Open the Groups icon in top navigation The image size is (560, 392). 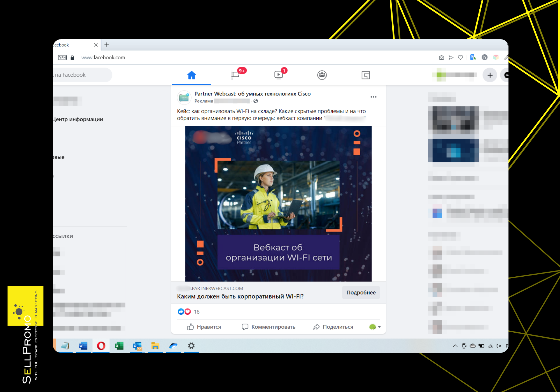[322, 75]
